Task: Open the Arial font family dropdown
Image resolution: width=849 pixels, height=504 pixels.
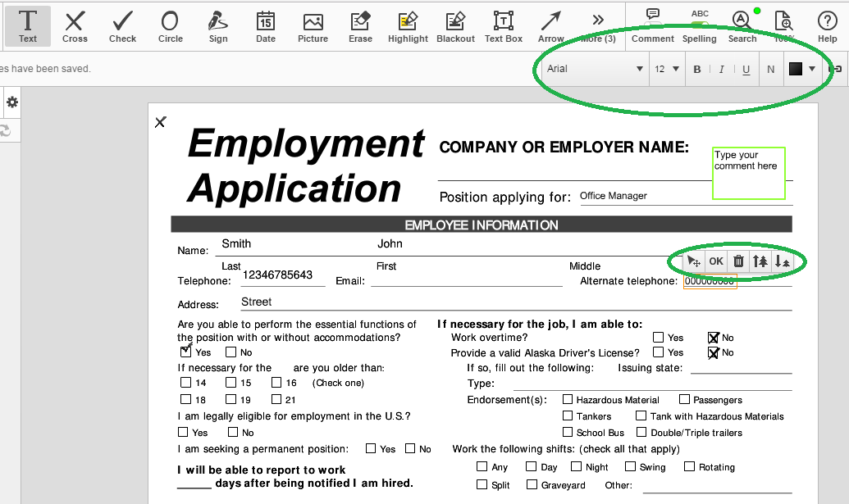Action: 595,69
